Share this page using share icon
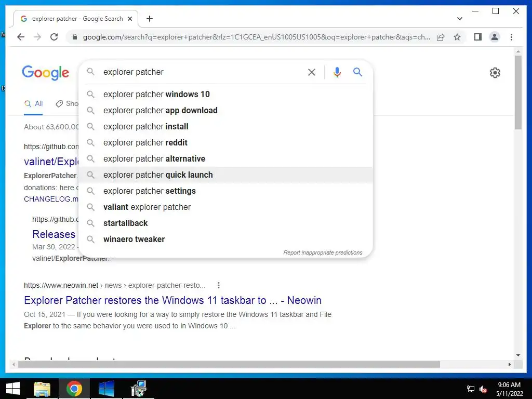 (441, 37)
